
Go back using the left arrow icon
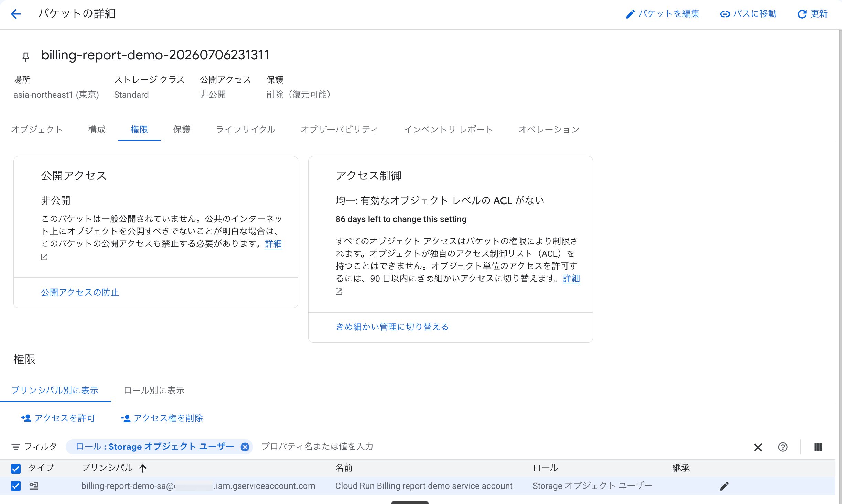(16, 14)
